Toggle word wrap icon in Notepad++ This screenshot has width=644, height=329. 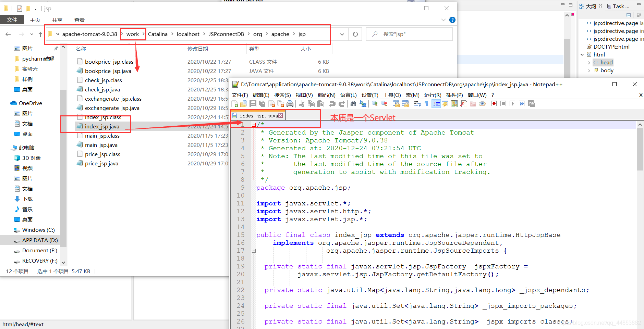pyautogui.click(x=417, y=104)
